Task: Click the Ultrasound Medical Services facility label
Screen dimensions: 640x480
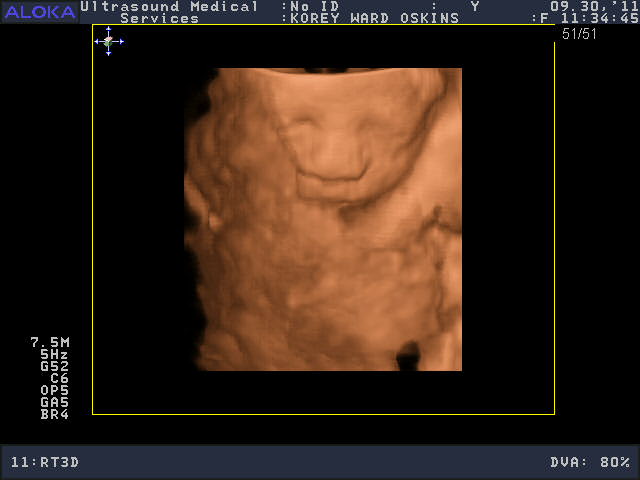Action: (x=168, y=12)
